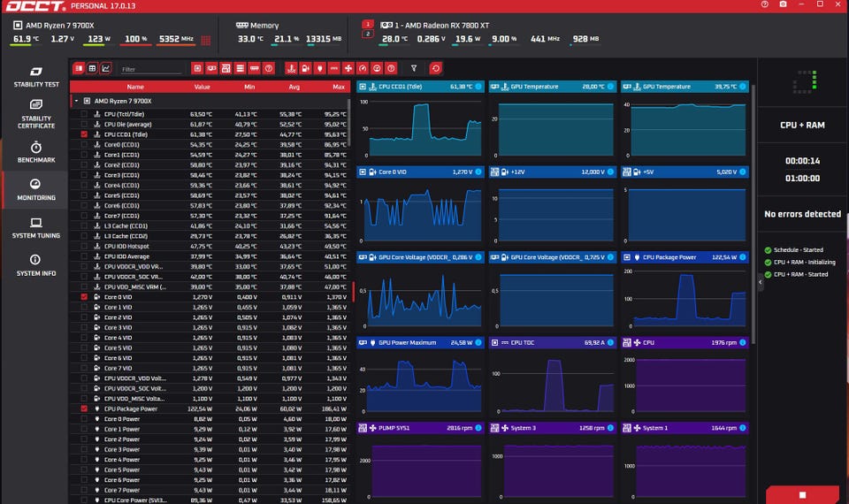The width and height of the screenshot is (849, 504).
Task: Open the System Tuning section
Action: pos(35,228)
